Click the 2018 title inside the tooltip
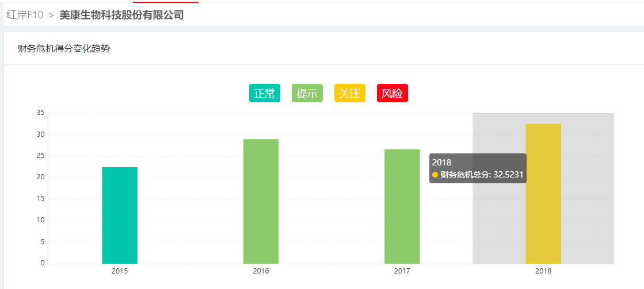The width and height of the screenshot is (644, 289). point(441,163)
